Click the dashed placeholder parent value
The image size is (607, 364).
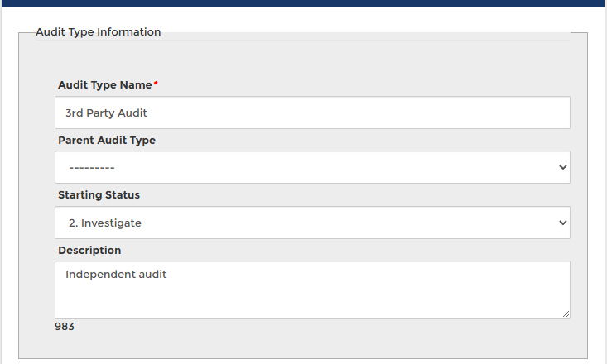pos(91,167)
